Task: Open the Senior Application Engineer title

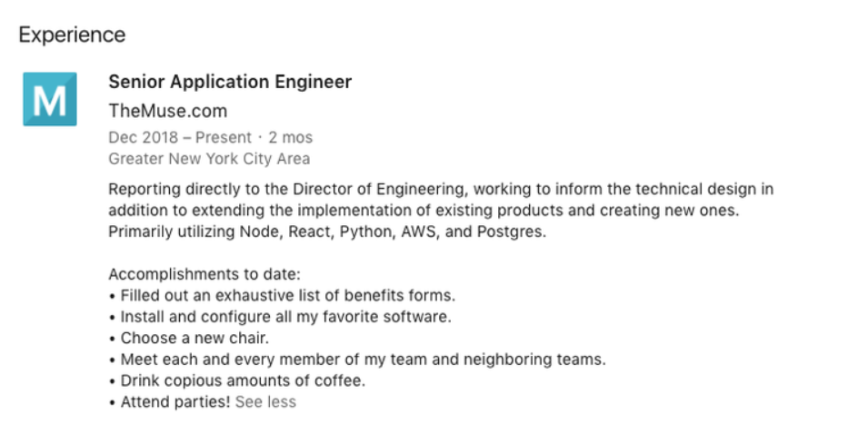Action: pyautogui.click(x=230, y=82)
